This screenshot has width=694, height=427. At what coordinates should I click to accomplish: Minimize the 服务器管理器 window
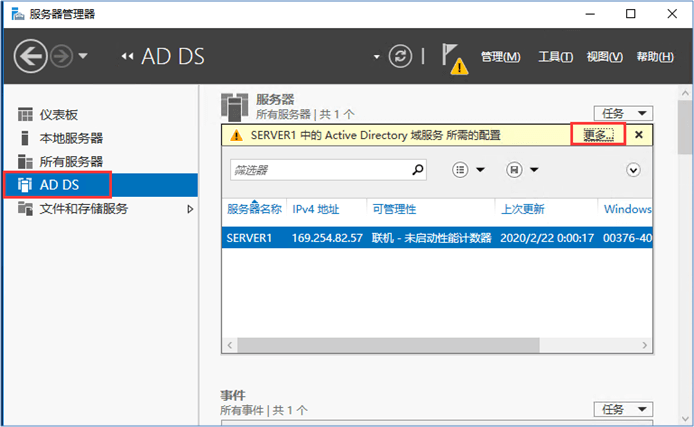pyautogui.click(x=590, y=14)
